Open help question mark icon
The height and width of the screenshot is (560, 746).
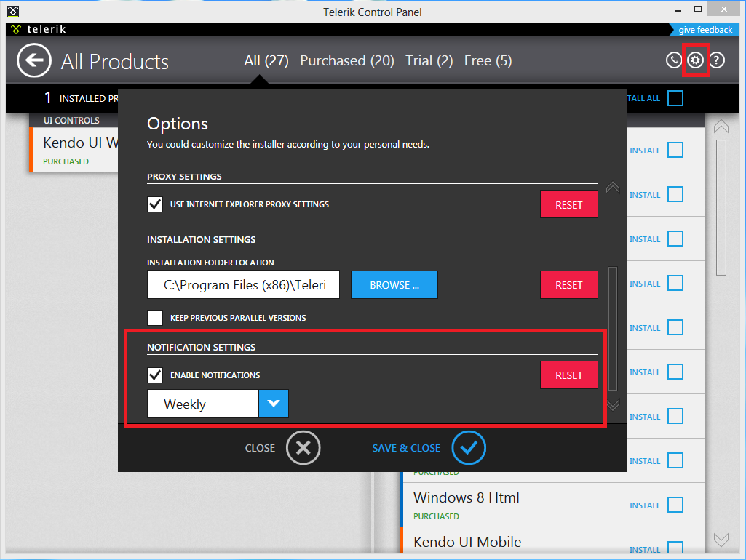pos(717,60)
